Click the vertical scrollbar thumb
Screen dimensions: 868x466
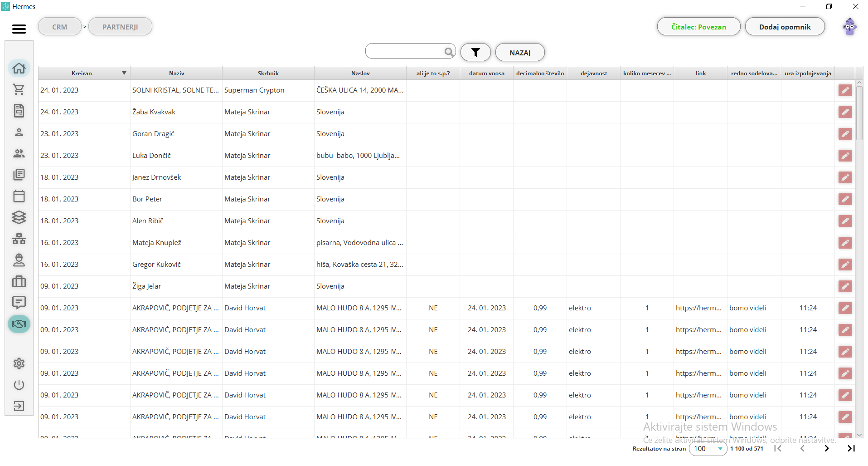(859, 113)
